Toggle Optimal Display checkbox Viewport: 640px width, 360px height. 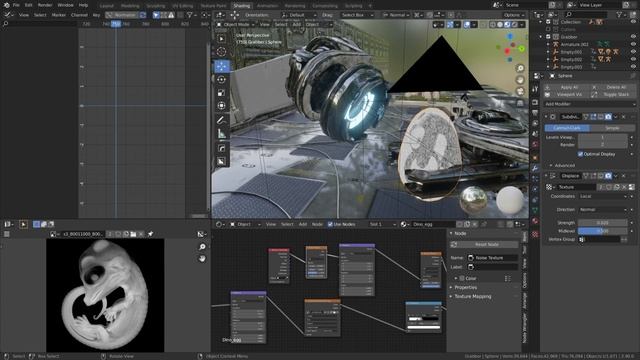coord(580,154)
